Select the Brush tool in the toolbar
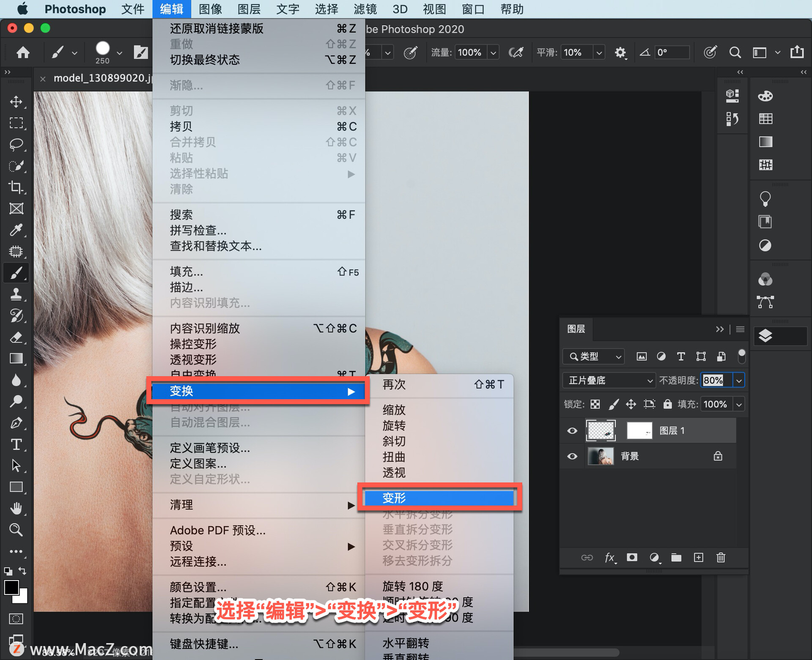The width and height of the screenshot is (812, 660). point(16,273)
